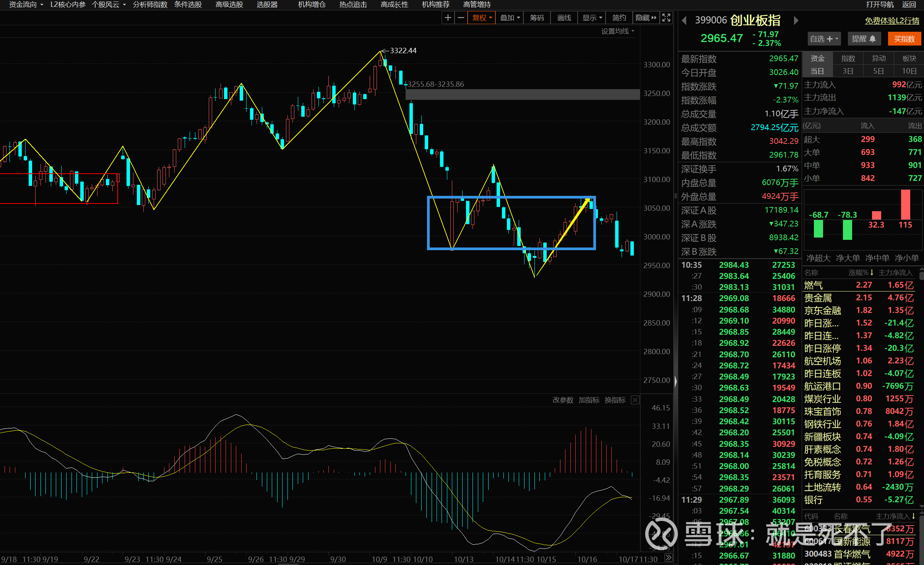Go to next index with right arrow

click(x=796, y=20)
